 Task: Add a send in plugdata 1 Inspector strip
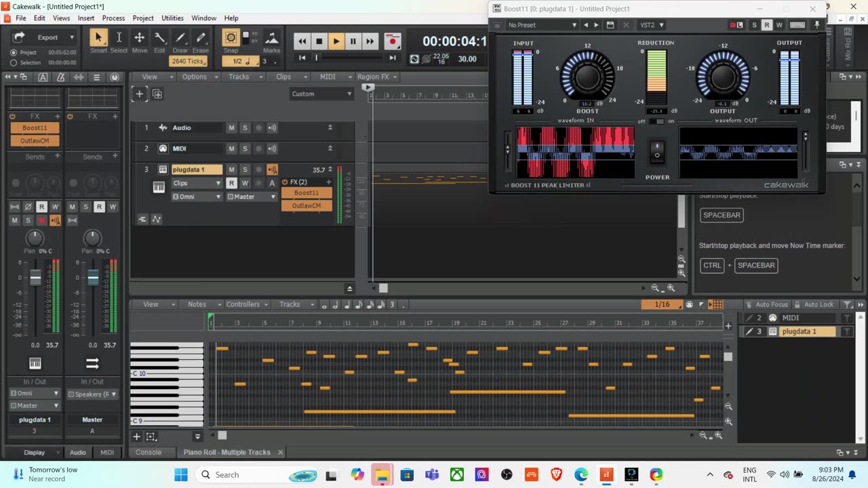point(58,156)
